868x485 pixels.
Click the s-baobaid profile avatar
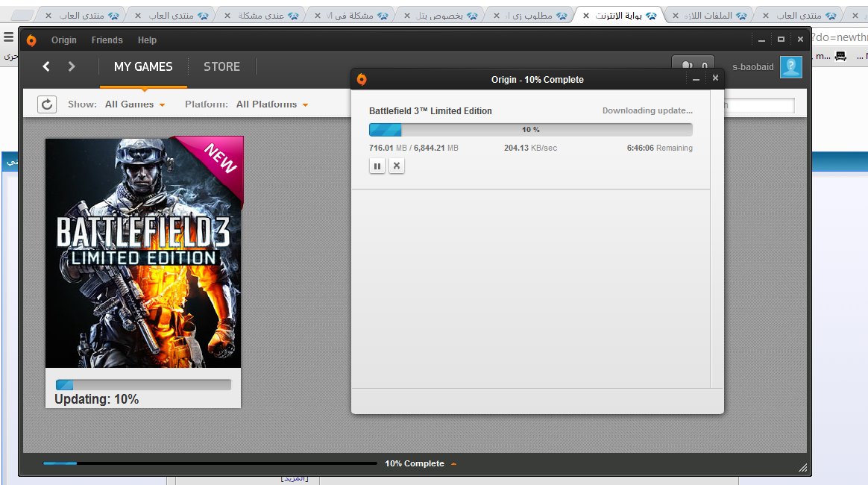click(791, 67)
